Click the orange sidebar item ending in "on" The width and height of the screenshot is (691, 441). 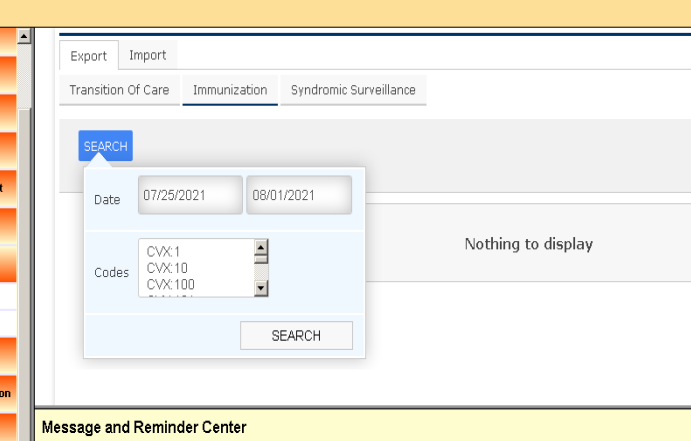pyautogui.click(x=8, y=392)
